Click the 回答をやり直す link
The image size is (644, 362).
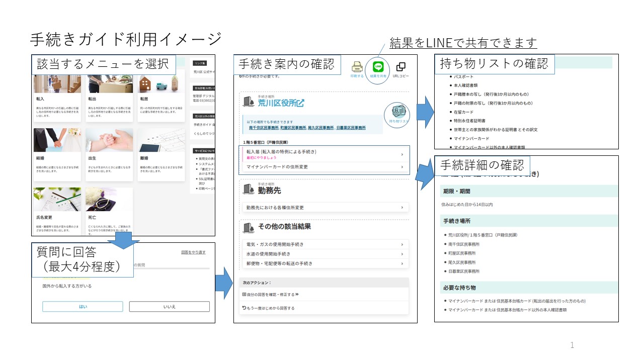[193, 252]
